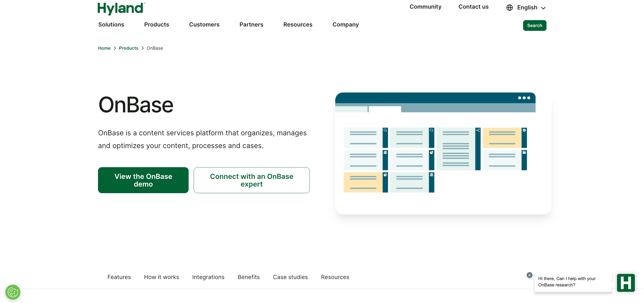Jump to the Case studies section
This screenshot has height=303, width=644.
(290, 277)
